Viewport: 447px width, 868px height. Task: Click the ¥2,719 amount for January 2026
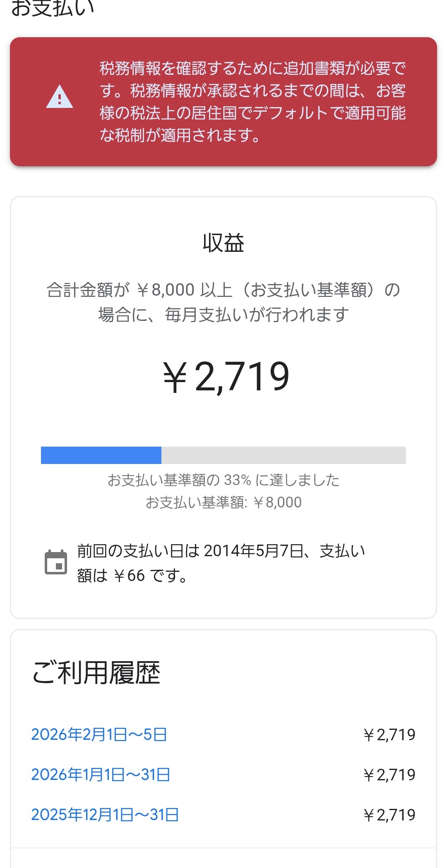tap(389, 775)
